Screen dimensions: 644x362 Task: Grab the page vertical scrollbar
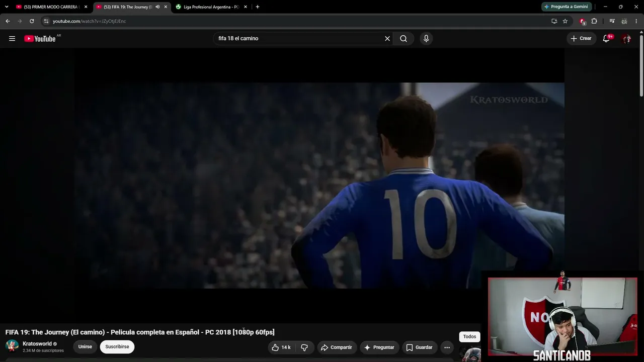pos(641,65)
